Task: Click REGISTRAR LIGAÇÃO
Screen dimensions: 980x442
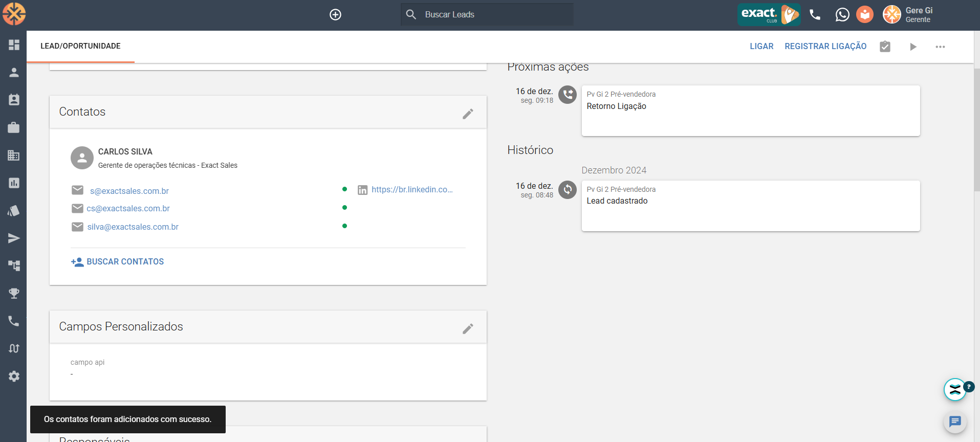Action: [x=825, y=46]
